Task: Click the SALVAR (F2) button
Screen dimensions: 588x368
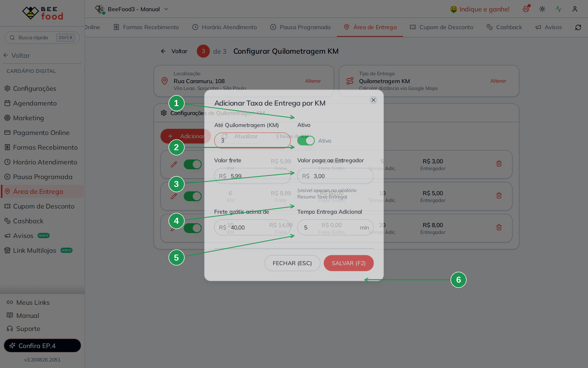Action: (349, 263)
